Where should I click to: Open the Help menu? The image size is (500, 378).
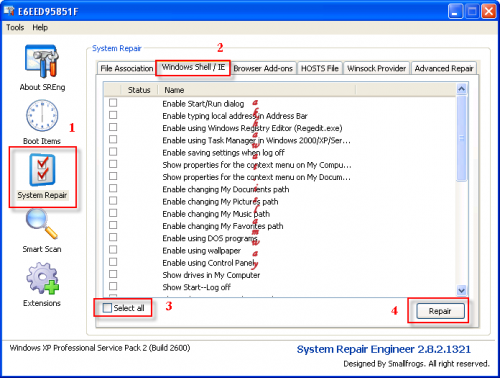(x=40, y=27)
